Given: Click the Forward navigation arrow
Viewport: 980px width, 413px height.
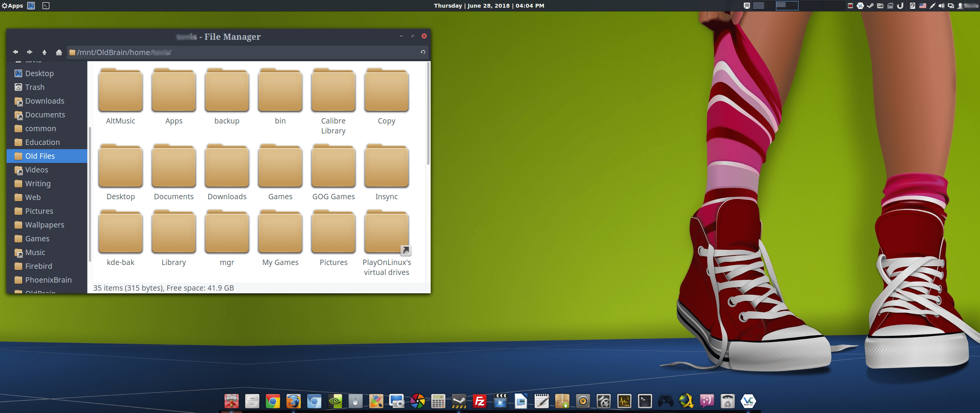Looking at the screenshot, I should 29,52.
